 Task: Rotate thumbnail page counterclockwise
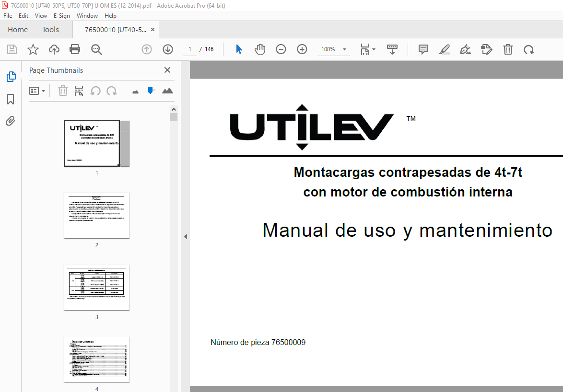[95, 91]
